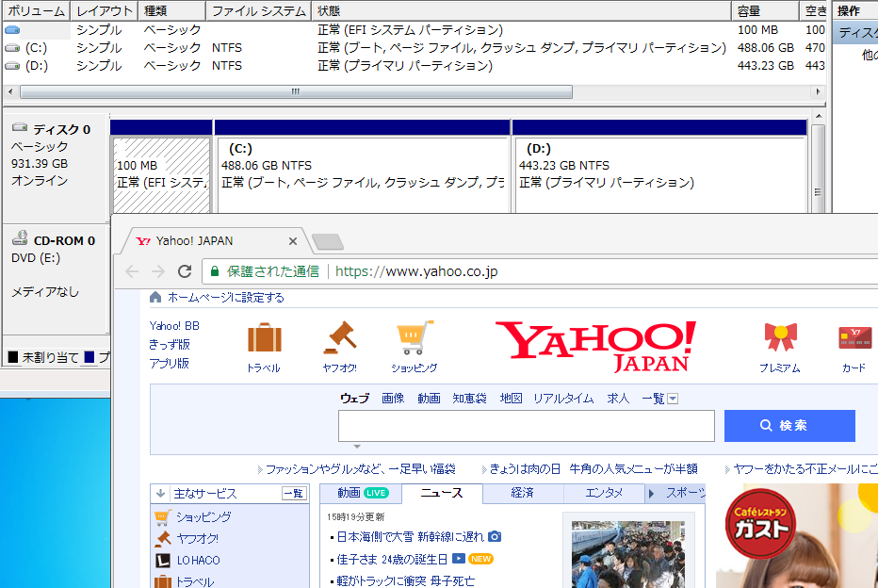The height and width of the screenshot is (588, 878).
Task: Choose the リアルタイム search category
Action: pyautogui.click(x=563, y=399)
